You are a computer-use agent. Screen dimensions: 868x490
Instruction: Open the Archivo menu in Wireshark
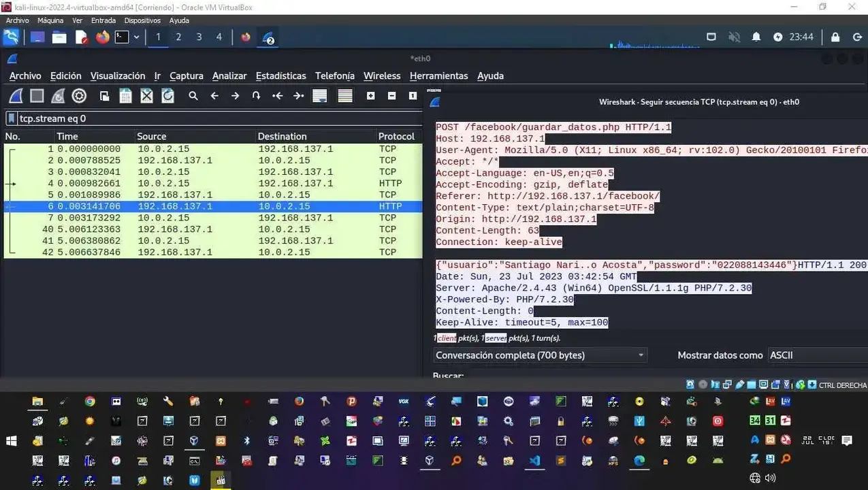click(x=25, y=76)
